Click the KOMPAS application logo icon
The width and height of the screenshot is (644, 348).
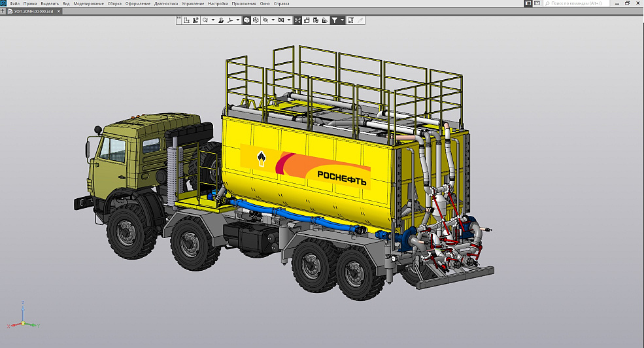3,3
